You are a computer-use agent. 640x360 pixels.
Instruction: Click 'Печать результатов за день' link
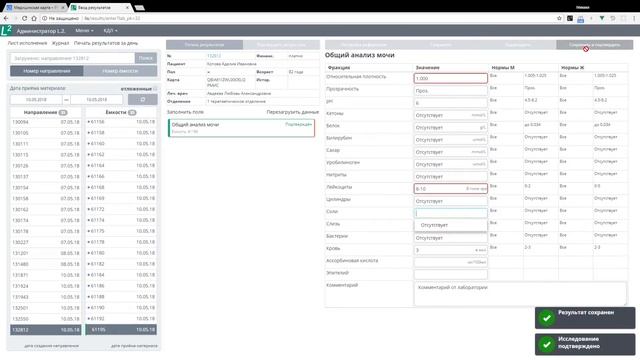(106, 43)
